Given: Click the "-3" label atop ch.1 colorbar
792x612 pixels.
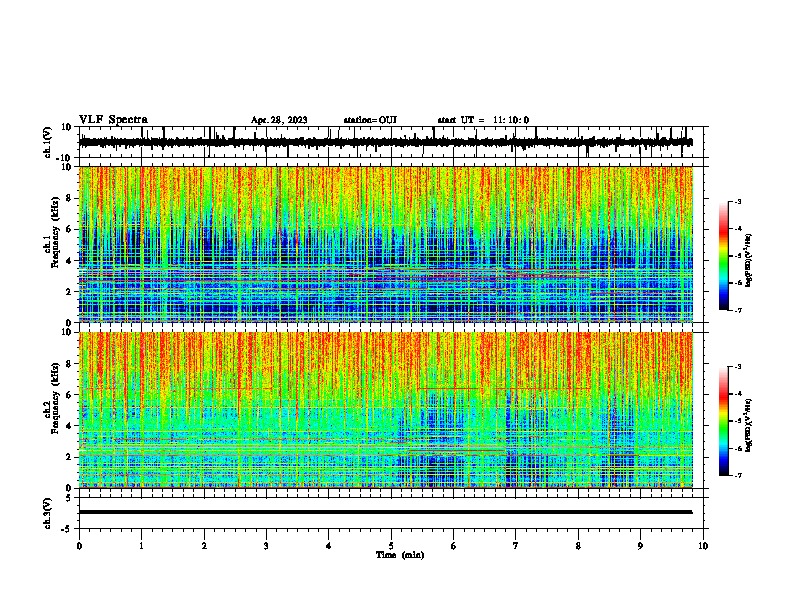Looking at the screenshot, I should pyautogui.click(x=738, y=201).
